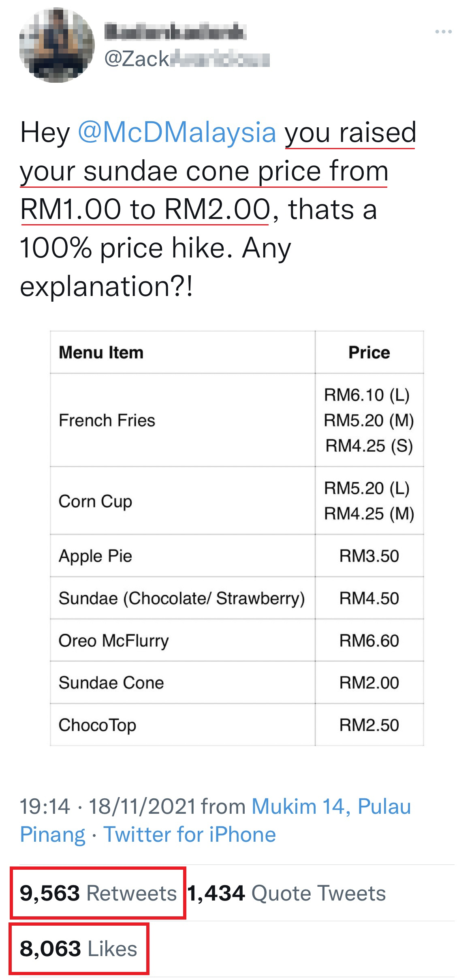Viewport: 474px width, 980px height.
Task: Click the pixelated profile avatar
Action: 57,45
